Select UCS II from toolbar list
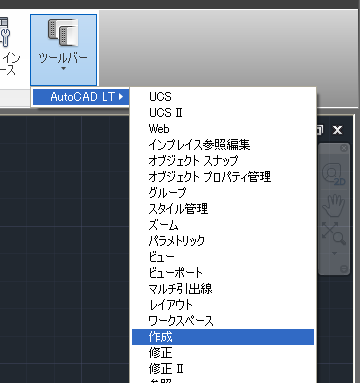 [223, 113]
